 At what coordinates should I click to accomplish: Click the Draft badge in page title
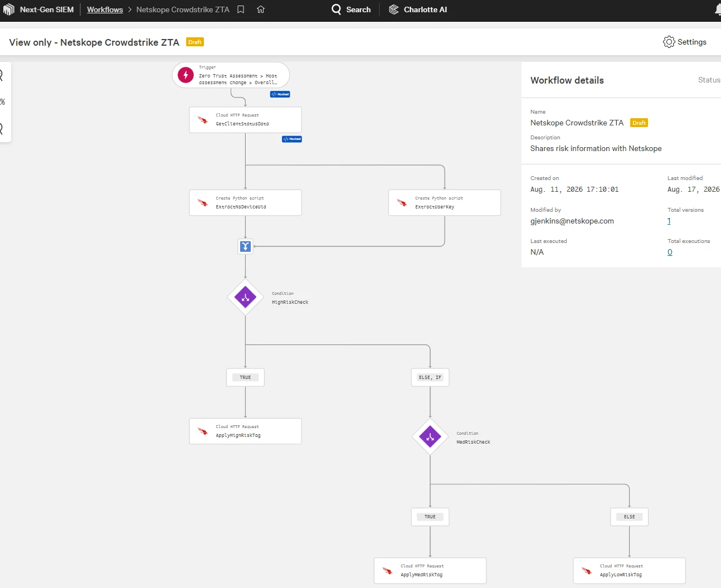point(195,42)
